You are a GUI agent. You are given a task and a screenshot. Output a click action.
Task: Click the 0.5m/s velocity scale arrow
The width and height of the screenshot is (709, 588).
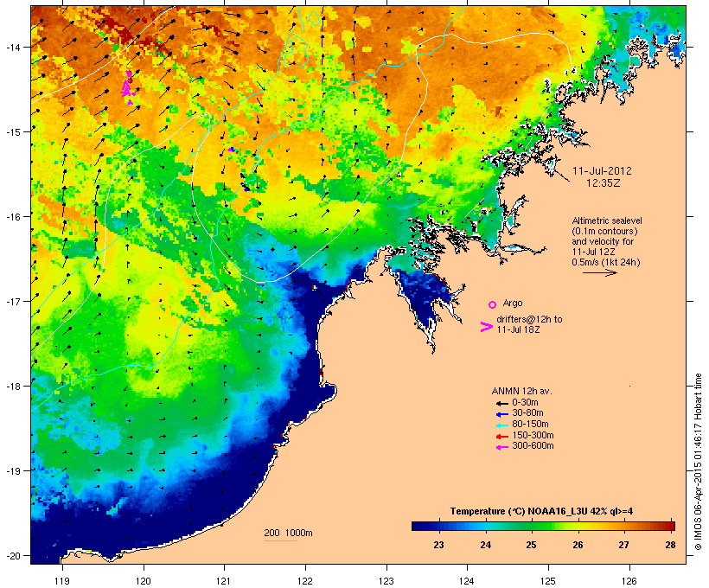pyautogui.click(x=599, y=272)
